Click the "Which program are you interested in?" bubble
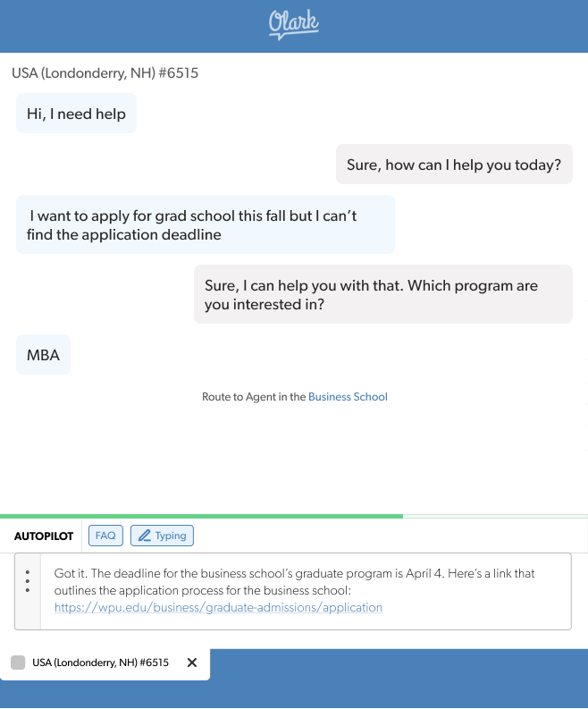588x709 pixels. point(382,294)
